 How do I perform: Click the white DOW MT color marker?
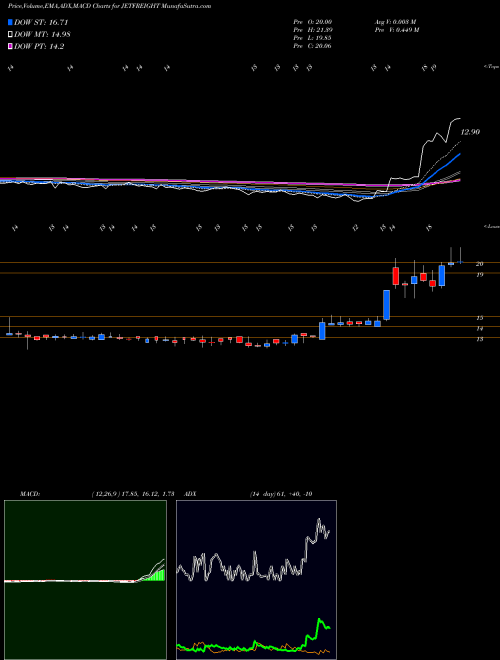pyautogui.click(x=10, y=35)
